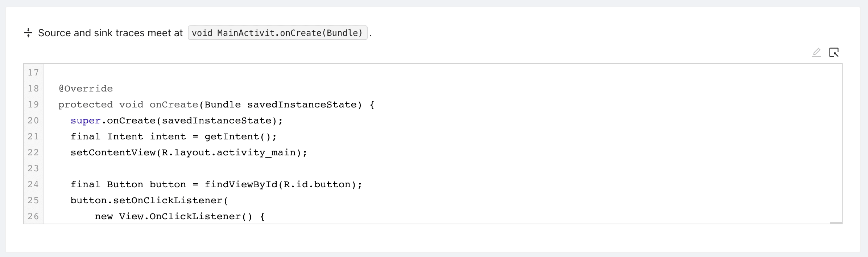Click line number 24 in the gutter
Image resolution: width=868 pixels, height=257 pixels.
pos(33,184)
